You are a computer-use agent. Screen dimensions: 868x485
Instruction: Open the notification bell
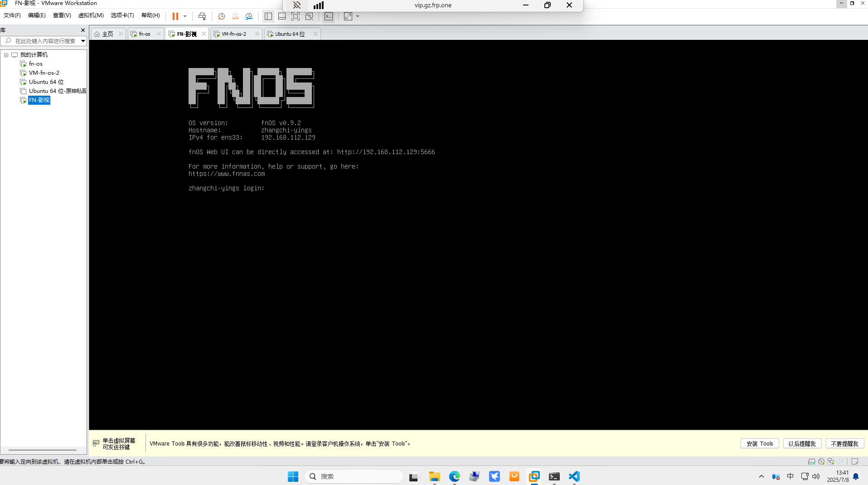coord(856,476)
